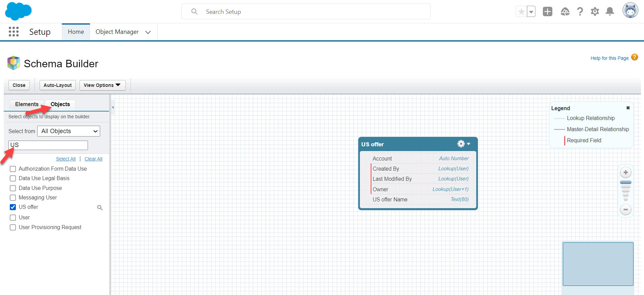
Task: Click the zoom level slider handle
Action: pyautogui.click(x=626, y=182)
